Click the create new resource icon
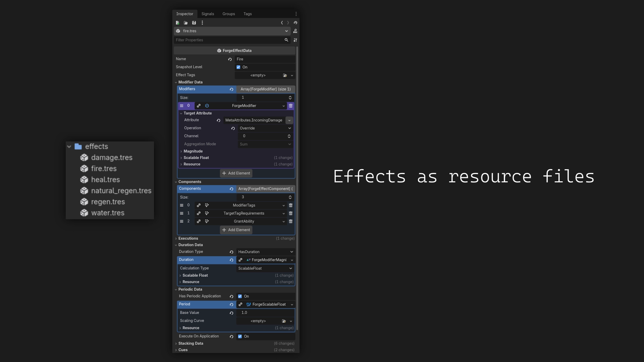Screen dimensions: 644x362 tap(177, 23)
